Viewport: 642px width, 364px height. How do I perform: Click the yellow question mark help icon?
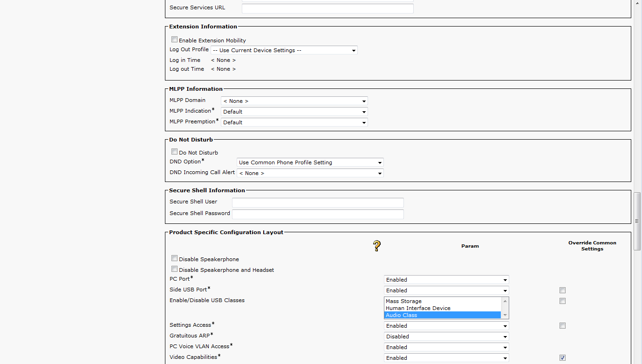pyautogui.click(x=377, y=246)
